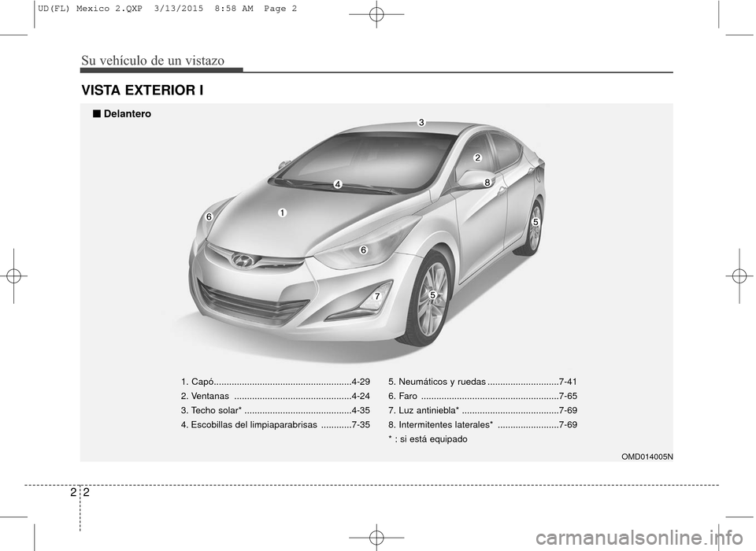
Task: Click the file header 'UD(FL) Mexico 2.QXP'
Action: (89, 9)
